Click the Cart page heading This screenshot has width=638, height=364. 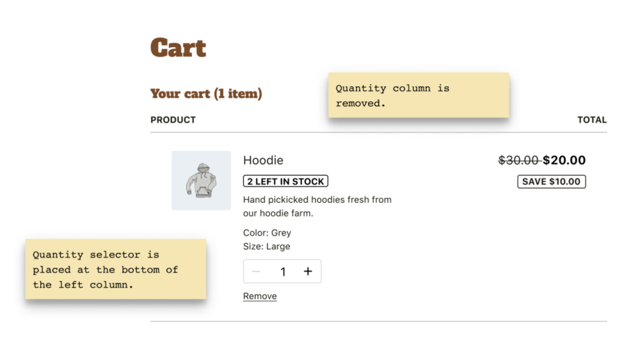tap(178, 47)
